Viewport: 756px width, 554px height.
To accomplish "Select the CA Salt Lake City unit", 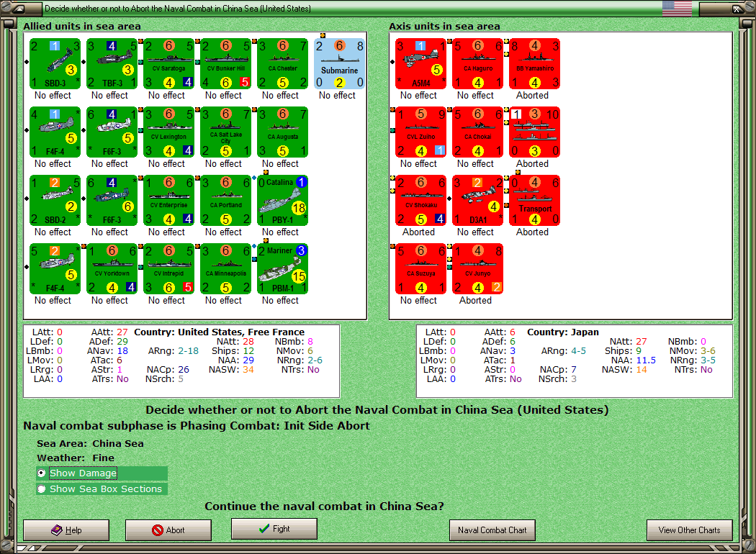I will click(x=225, y=132).
